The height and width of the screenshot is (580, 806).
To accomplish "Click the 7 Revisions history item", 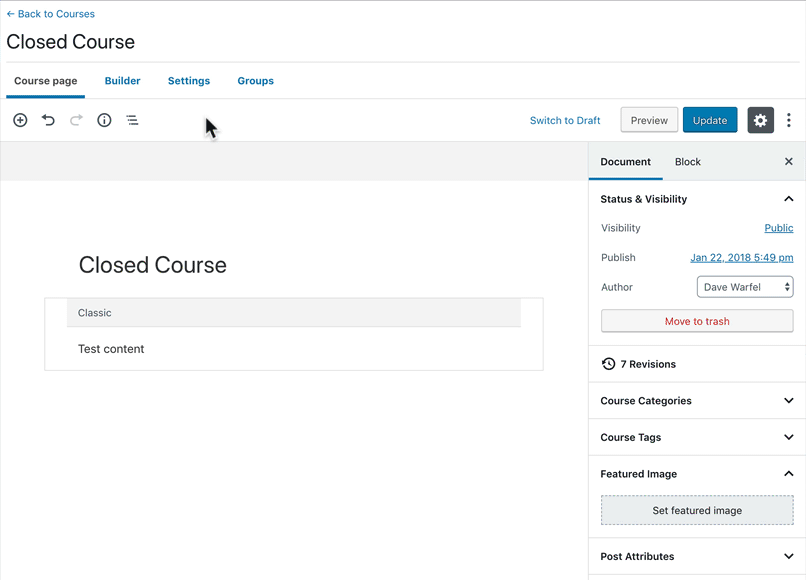I will pos(647,364).
